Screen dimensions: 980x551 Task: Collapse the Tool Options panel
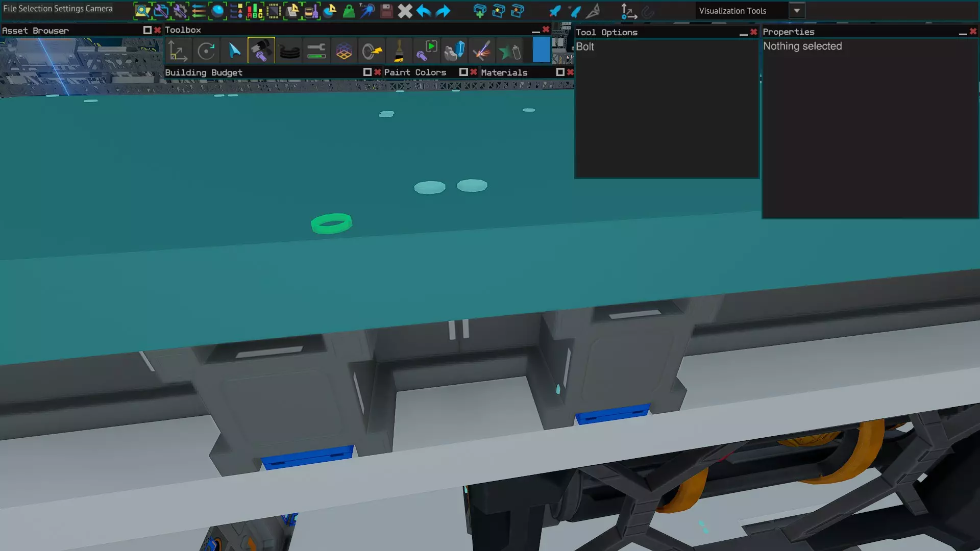(743, 33)
